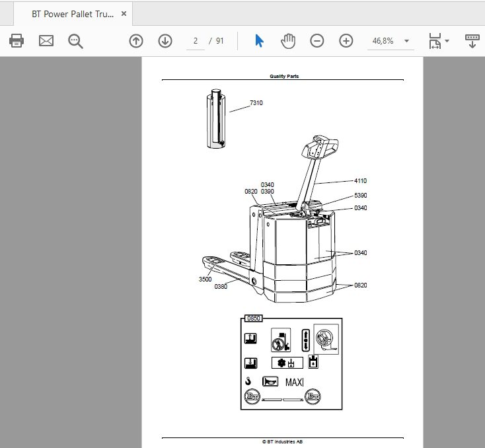Click page number field showing 2
Screen dimensions: 485x448
pos(196,41)
